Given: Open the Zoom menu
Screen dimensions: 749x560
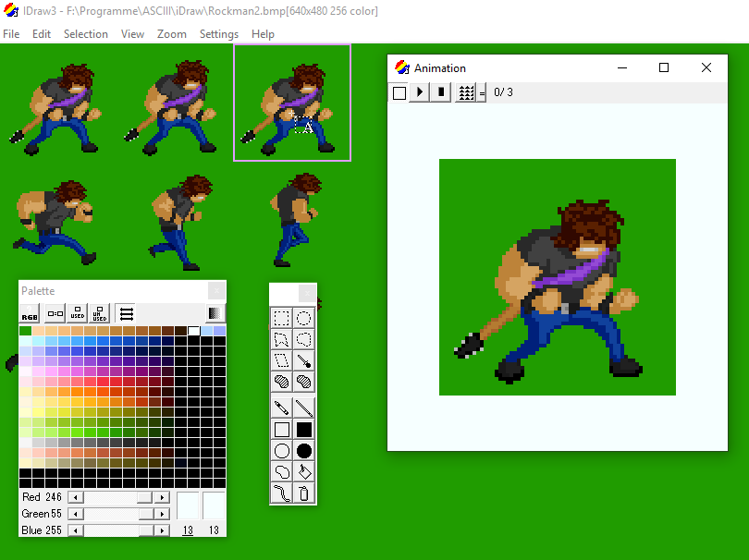Looking at the screenshot, I should (171, 34).
